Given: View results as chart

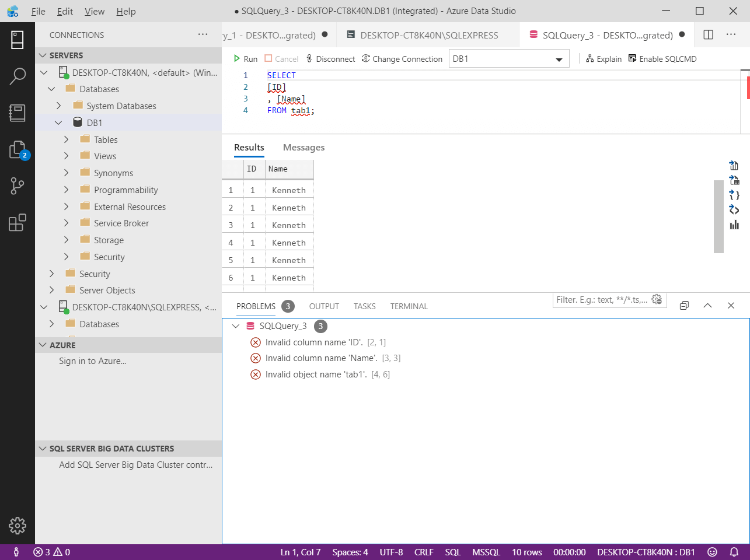Looking at the screenshot, I should [x=734, y=225].
